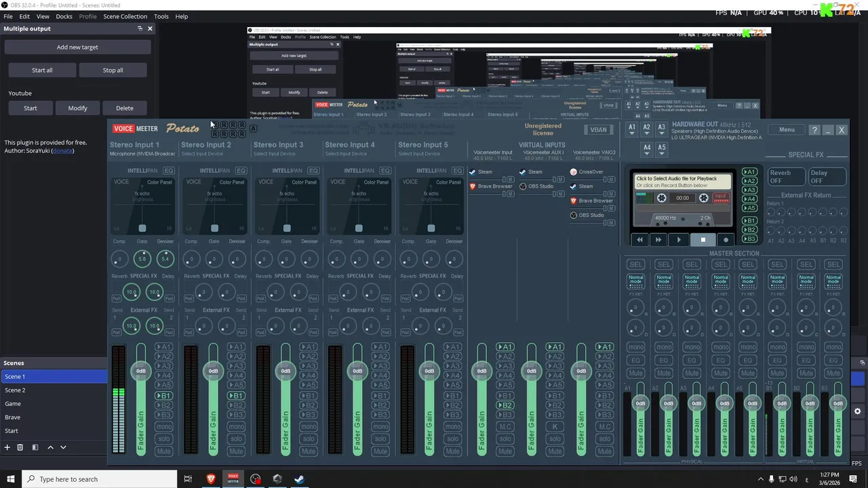Screen dimensions: 868x488
Task: Open Brave browser from taskbar
Action: pyautogui.click(x=211, y=479)
